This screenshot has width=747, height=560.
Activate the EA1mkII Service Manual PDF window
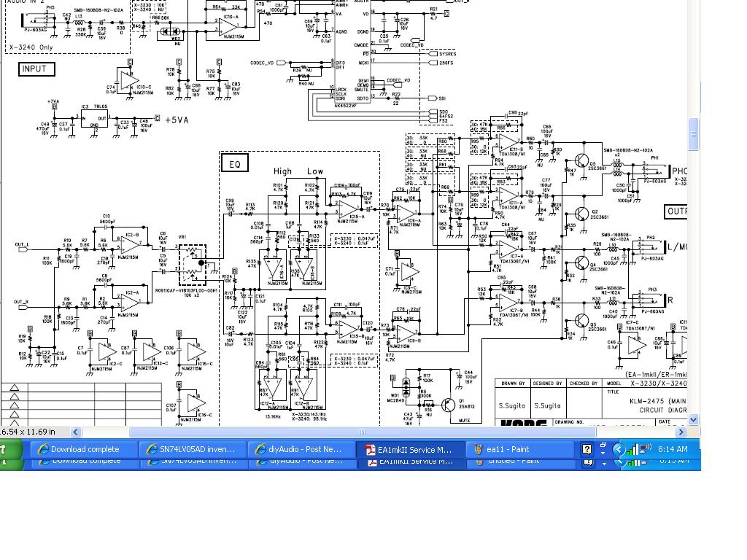(410, 449)
